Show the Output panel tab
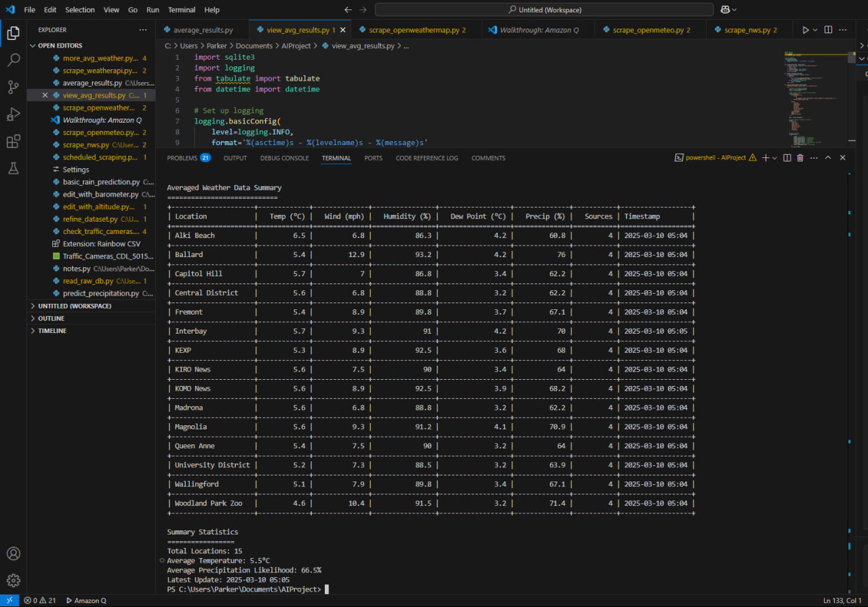The height and width of the screenshot is (607, 868). [x=235, y=158]
